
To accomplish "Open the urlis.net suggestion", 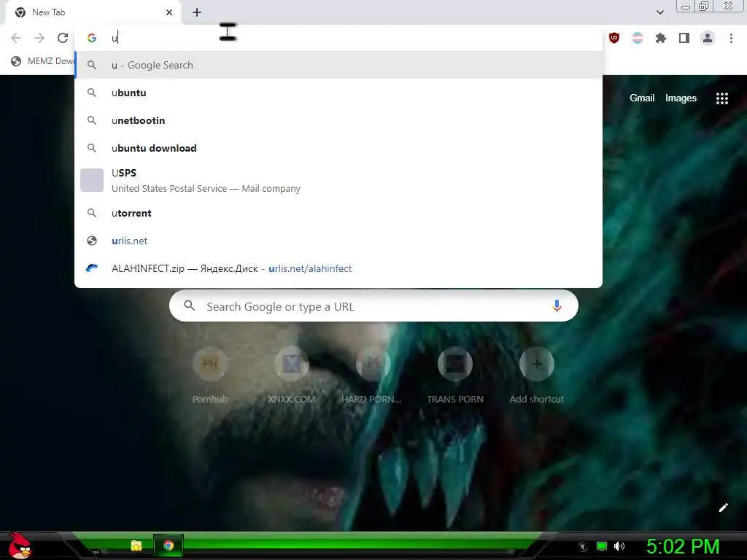I will click(x=338, y=241).
